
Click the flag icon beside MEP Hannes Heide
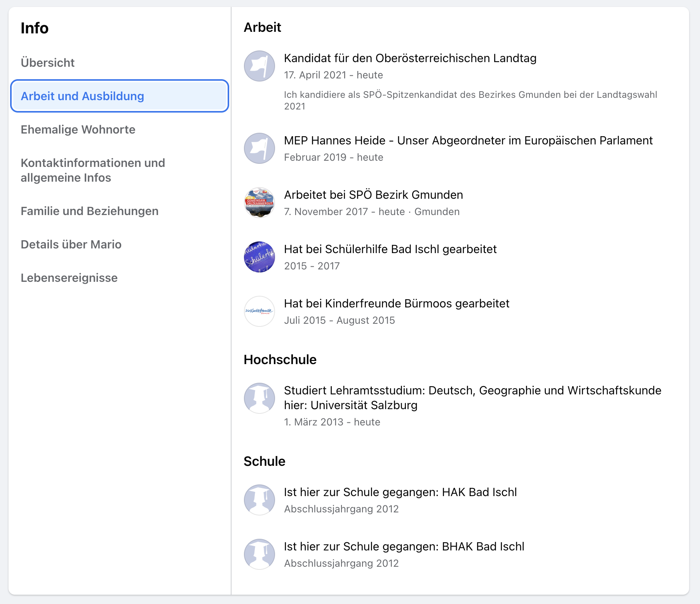click(259, 148)
